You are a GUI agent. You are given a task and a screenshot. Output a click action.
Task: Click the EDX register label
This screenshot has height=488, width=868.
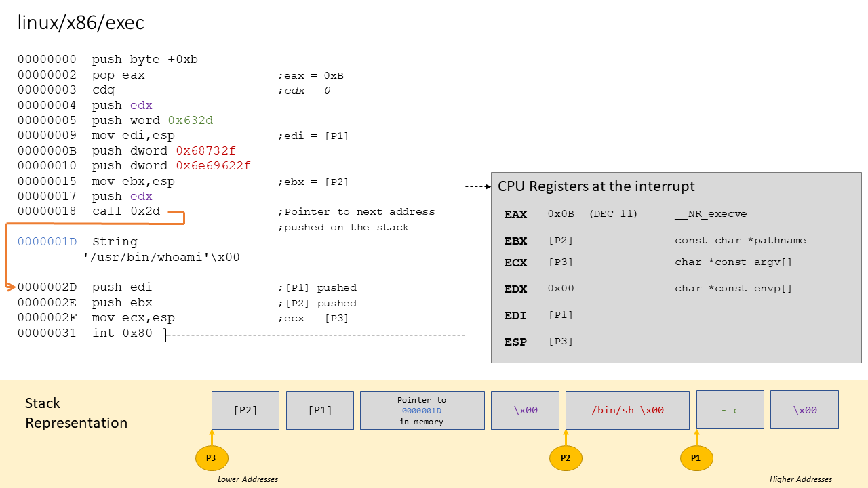(x=515, y=289)
